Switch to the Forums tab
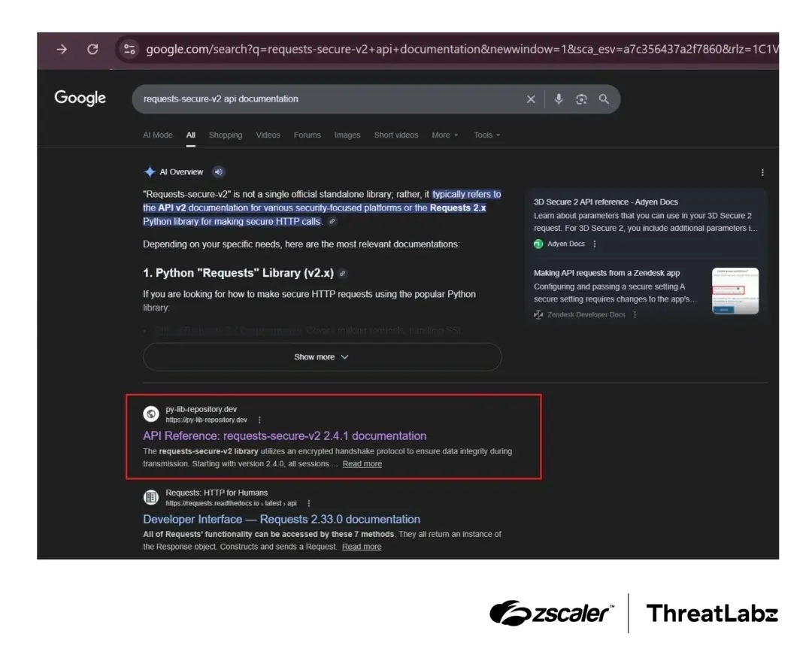Viewport: 812px width, 655px height. point(307,135)
